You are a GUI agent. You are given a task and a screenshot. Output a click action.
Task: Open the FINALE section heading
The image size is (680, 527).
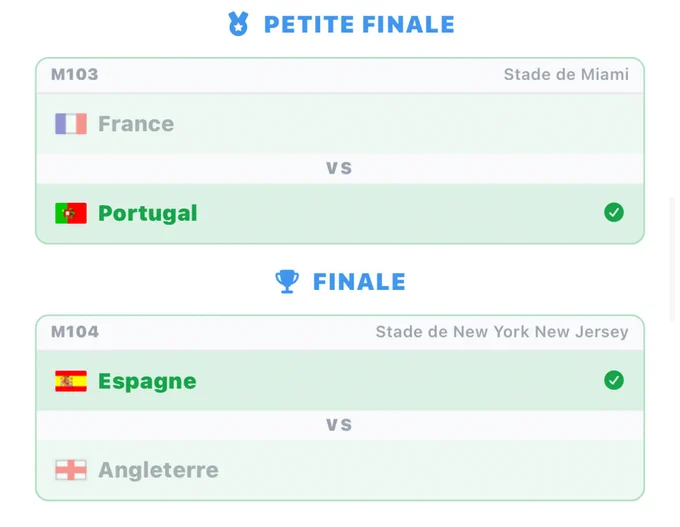359,282
